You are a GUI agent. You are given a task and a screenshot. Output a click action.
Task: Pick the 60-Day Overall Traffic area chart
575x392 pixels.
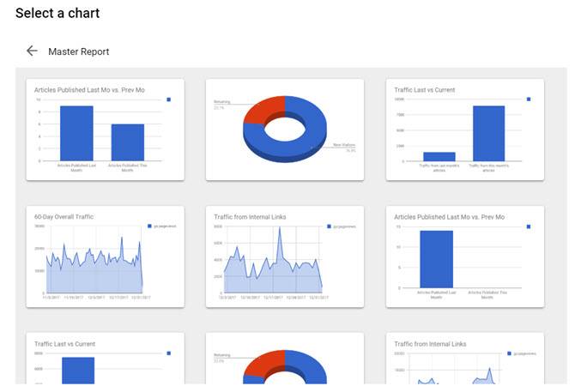(x=106, y=256)
